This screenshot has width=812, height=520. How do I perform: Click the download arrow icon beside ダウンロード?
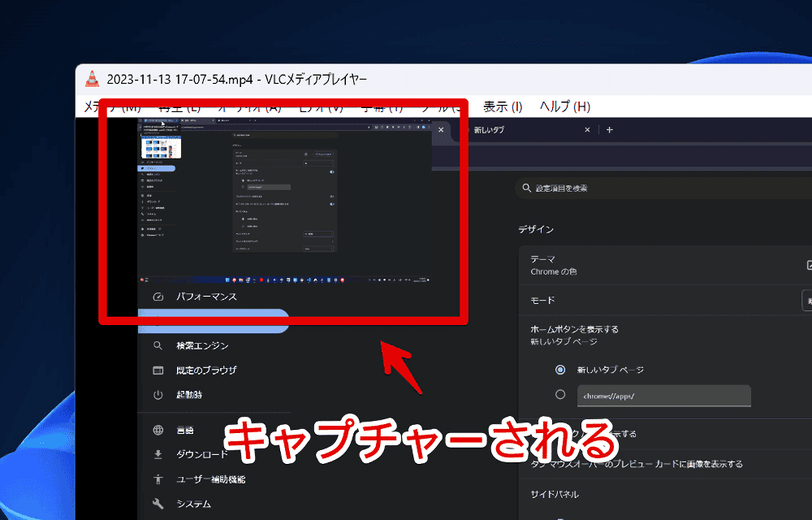[158, 454]
